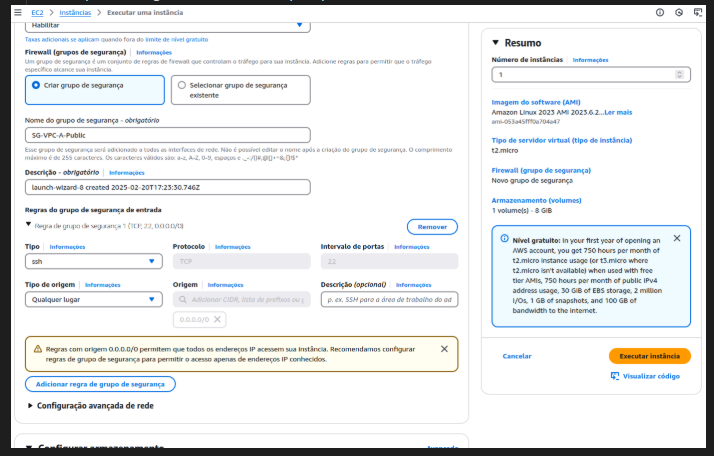
Task: Dismiss the 0.0.0.0/0 origin warning alert
Action: pos(444,349)
